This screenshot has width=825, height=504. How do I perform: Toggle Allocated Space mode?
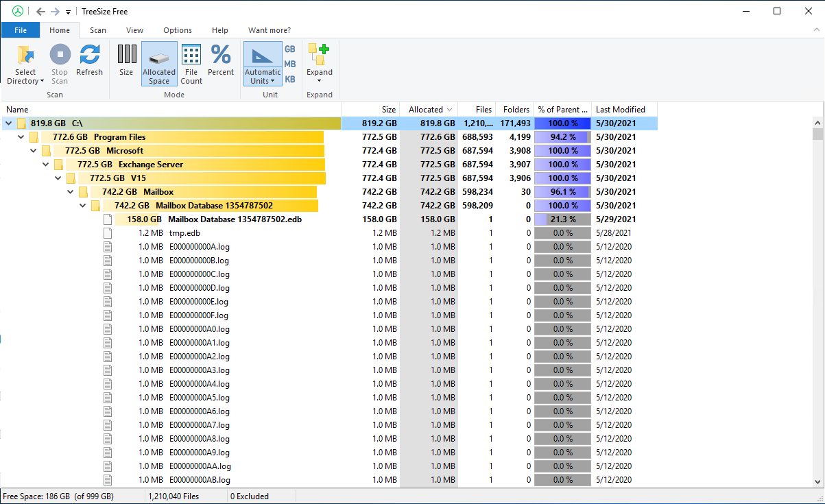tap(159, 64)
